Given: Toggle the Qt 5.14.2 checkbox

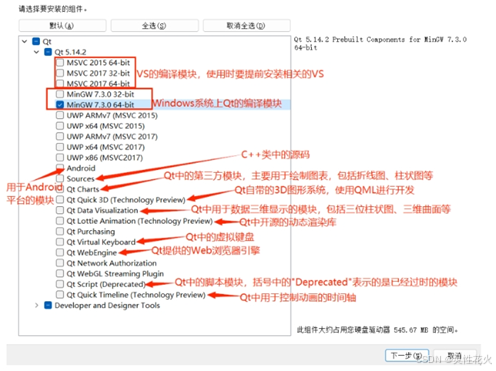Looking at the screenshot, I should (x=48, y=52).
